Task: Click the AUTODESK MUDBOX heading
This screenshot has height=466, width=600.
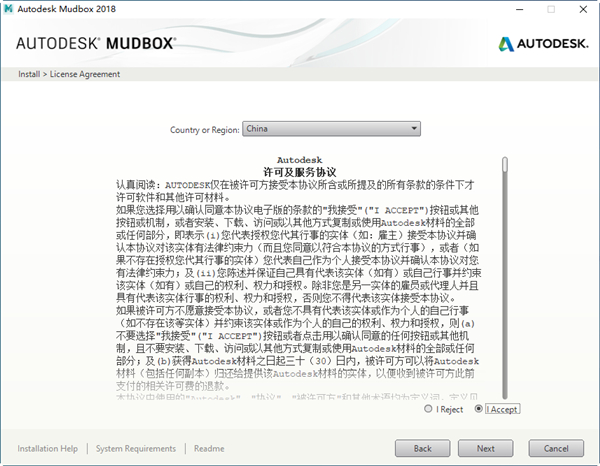Action: pyautogui.click(x=96, y=43)
